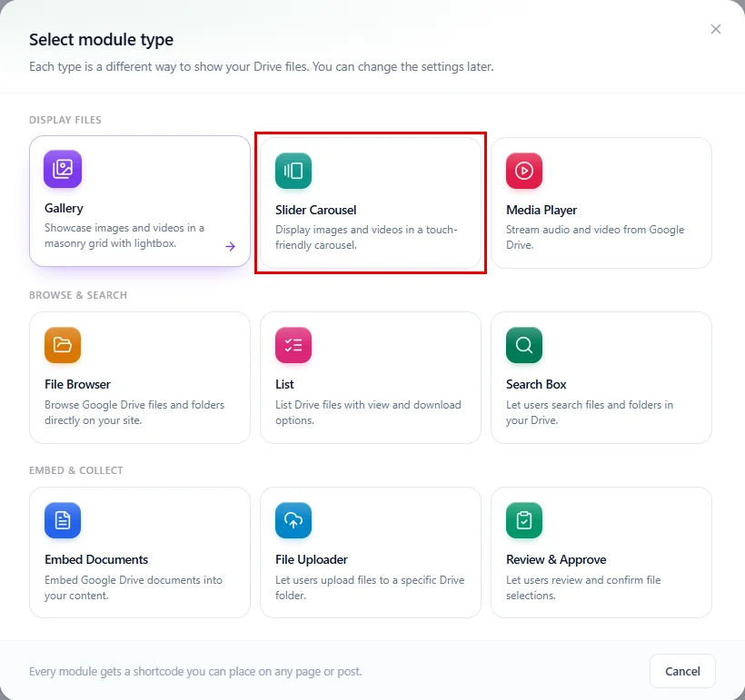Pick the Media Player title

coord(541,210)
